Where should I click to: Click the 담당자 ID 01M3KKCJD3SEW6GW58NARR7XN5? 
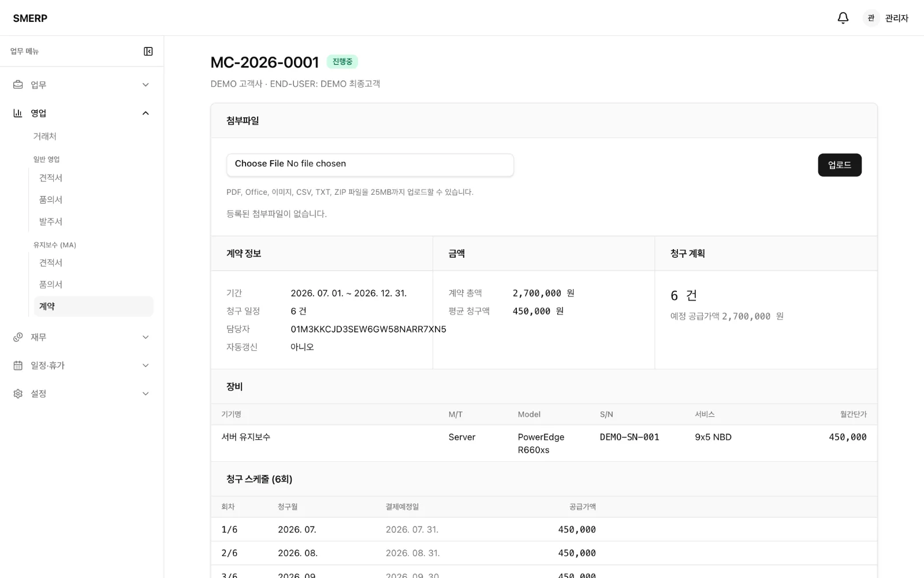(x=368, y=329)
